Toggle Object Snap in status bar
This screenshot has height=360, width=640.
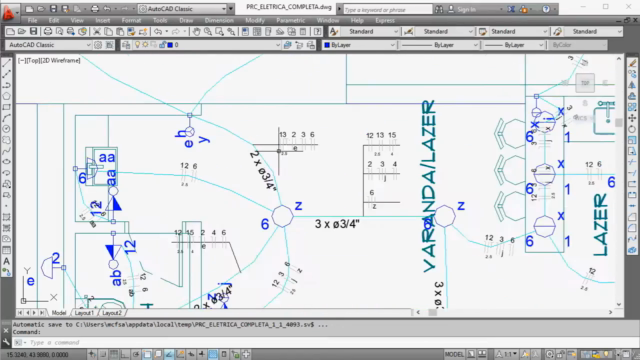click(x=147, y=354)
